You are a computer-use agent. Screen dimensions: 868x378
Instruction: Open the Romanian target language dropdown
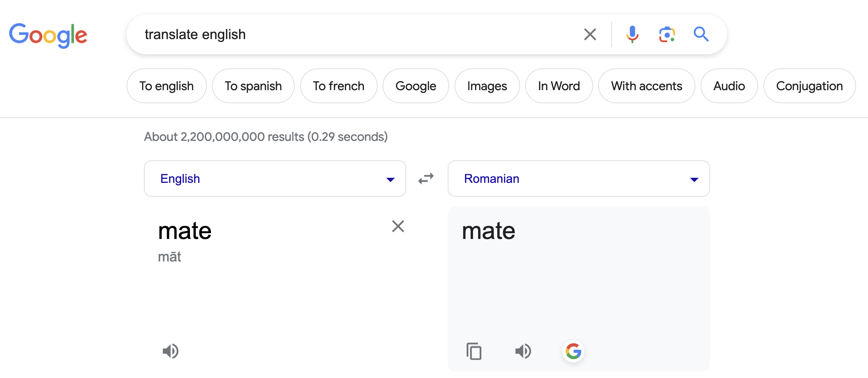pos(579,178)
